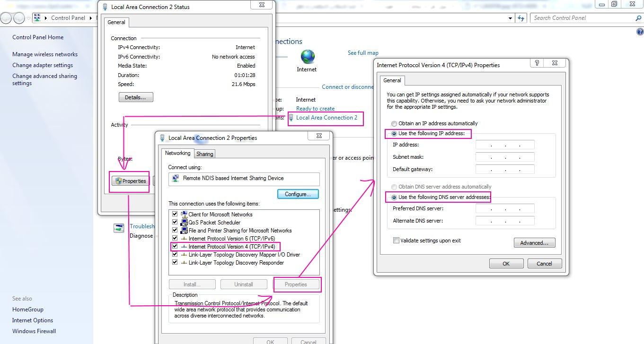644x344 pixels.
Task: Toggle Link-Layer Topology Mapper I/O Driver checkbox
Action: tap(175, 254)
